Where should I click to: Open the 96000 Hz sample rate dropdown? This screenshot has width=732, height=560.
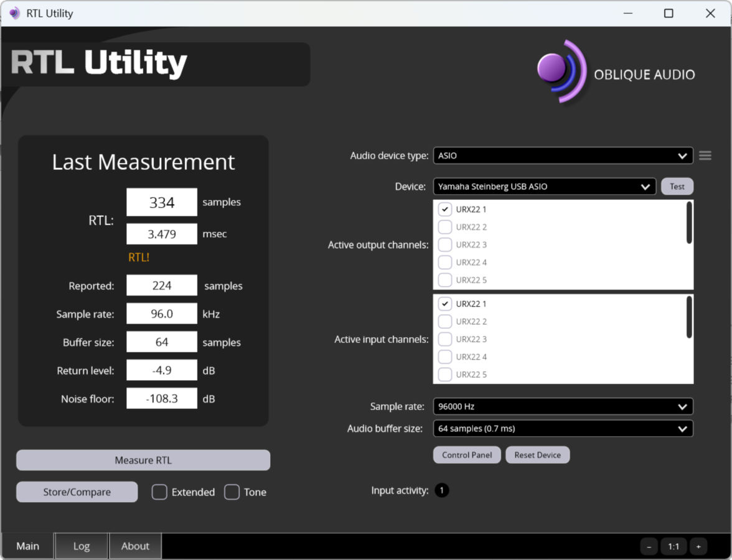[x=563, y=406]
